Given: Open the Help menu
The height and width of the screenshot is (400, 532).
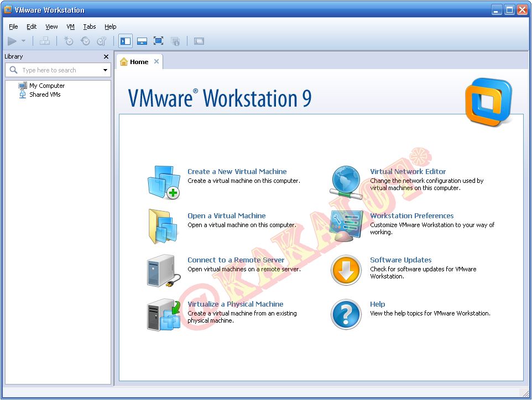Looking at the screenshot, I should (x=110, y=27).
